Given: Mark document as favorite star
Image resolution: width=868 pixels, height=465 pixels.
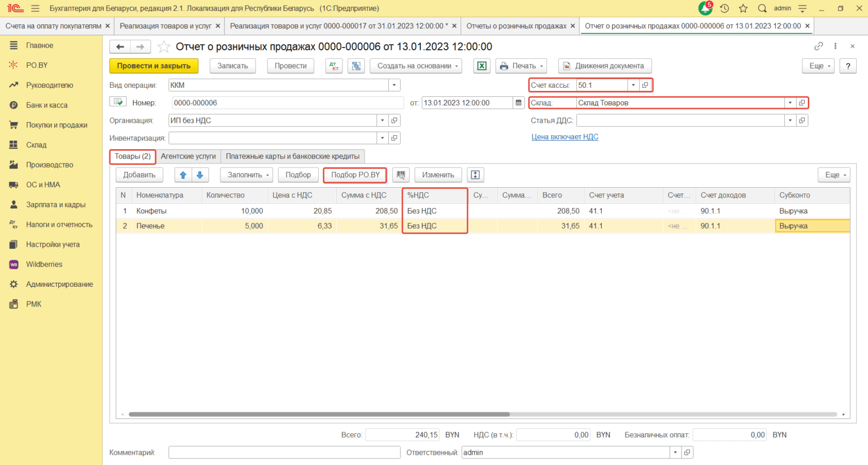Looking at the screenshot, I should click(x=164, y=47).
